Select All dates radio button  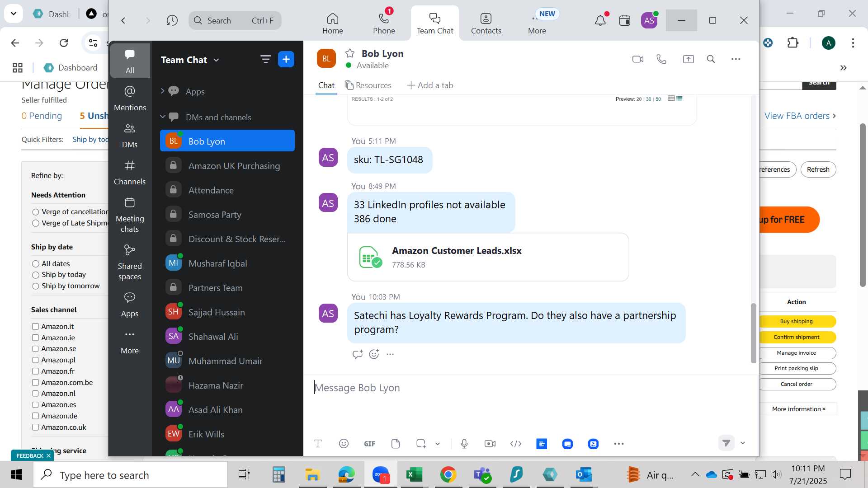(x=36, y=264)
